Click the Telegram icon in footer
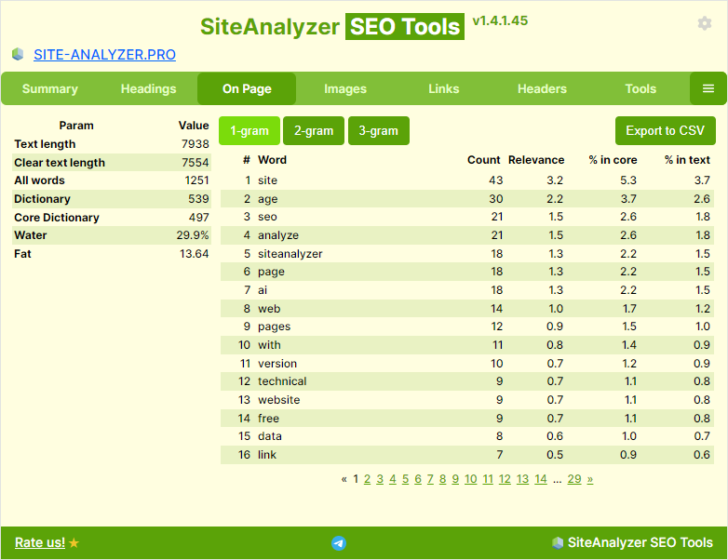 click(x=339, y=543)
